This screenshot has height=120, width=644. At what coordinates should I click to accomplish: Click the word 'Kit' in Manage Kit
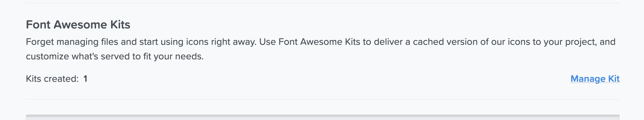(614, 79)
